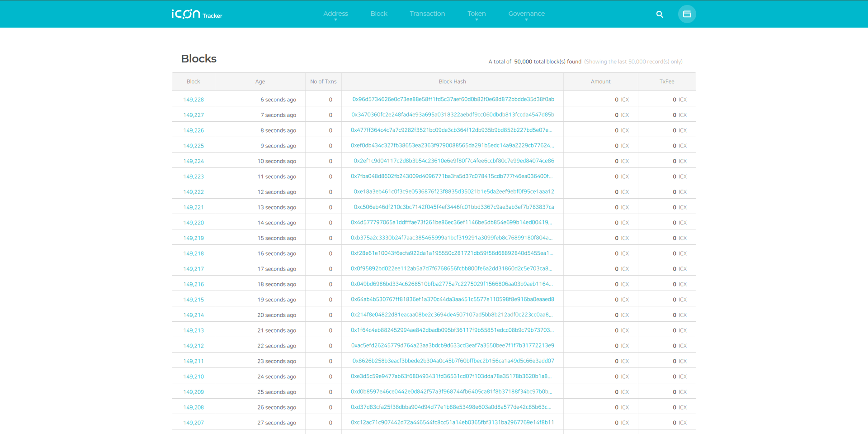This screenshot has width=868, height=434.
Task: View block hash starting 0xc12ac71c9074
Action: coord(452,422)
